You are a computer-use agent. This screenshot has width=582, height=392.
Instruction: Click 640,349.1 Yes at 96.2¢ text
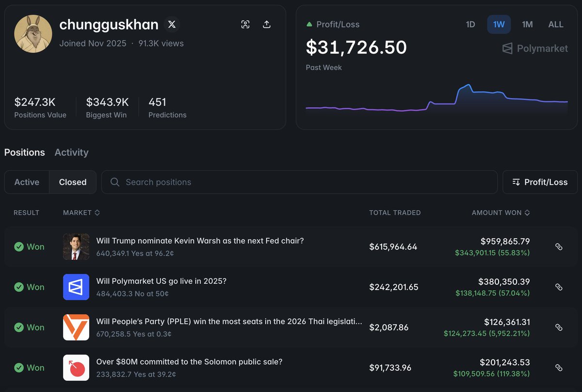tap(135, 253)
